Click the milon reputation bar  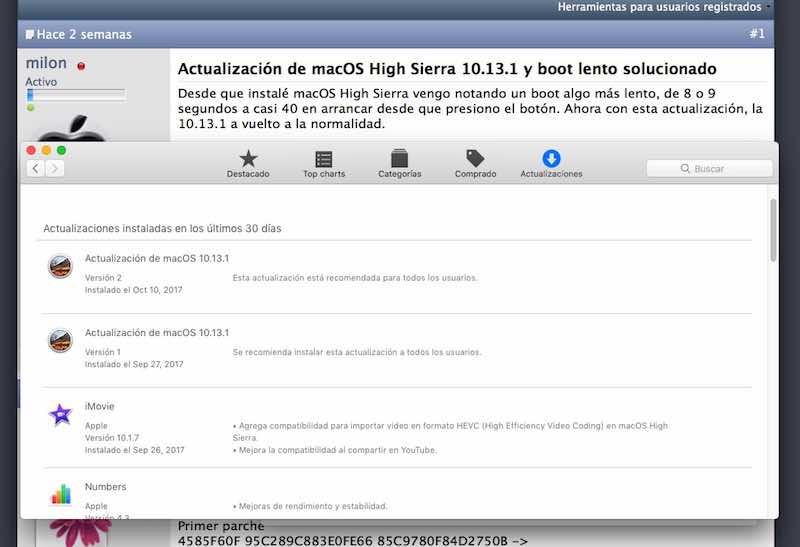pyautogui.click(x=76, y=94)
